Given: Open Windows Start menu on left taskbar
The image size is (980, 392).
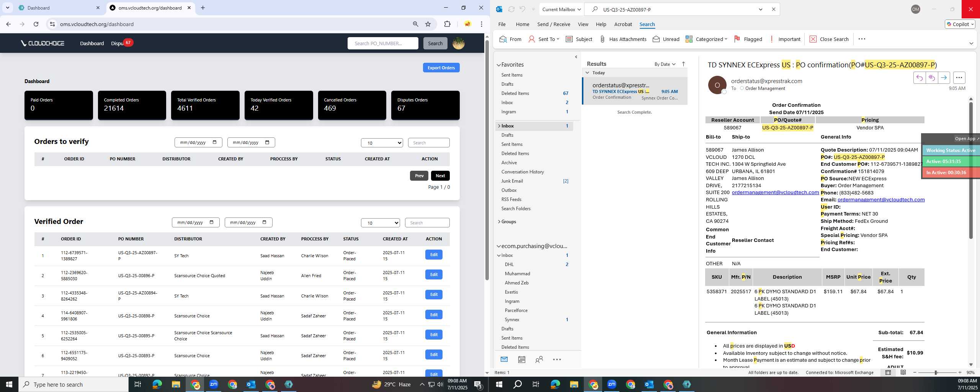Looking at the screenshot, I should 9,384.
